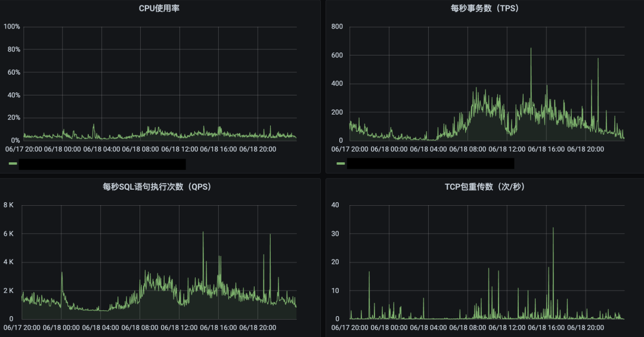
Task: Click the 80% label on CPU chart axis
Action: point(13,50)
